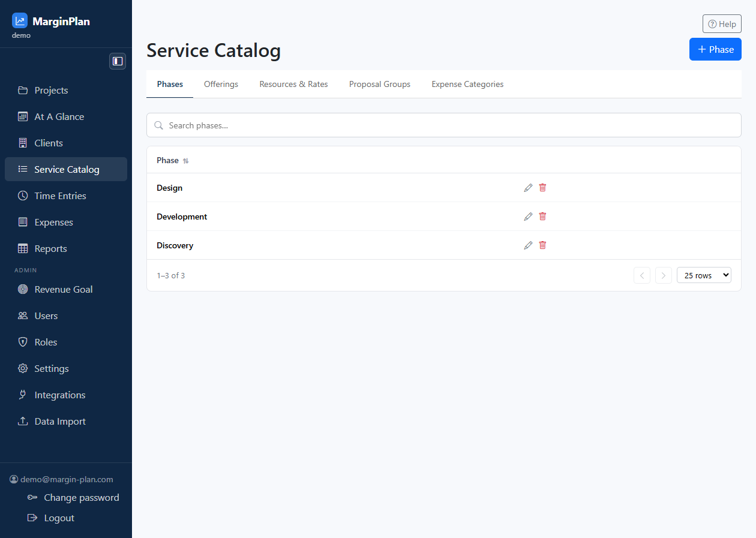Viewport: 756px width, 538px height.
Task: Click the At A Glance calendar icon
Action: (x=23, y=116)
